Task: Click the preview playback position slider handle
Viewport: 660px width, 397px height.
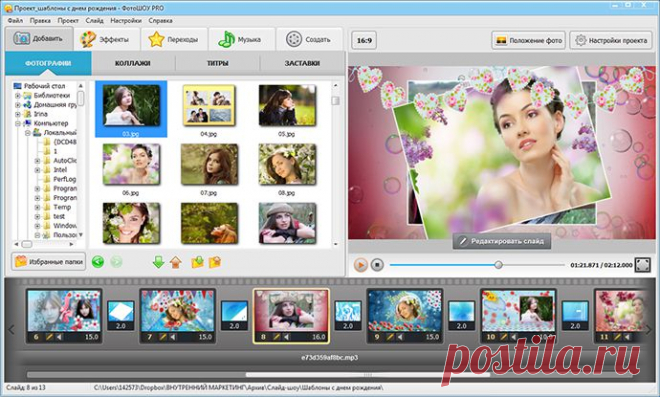Action: coord(498,265)
